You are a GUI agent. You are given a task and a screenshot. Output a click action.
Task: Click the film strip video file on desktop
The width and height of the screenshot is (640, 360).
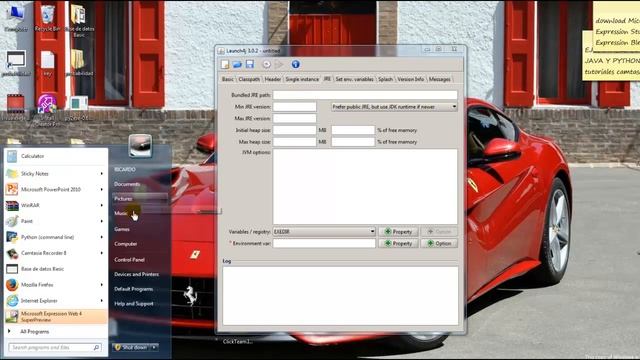[16, 104]
